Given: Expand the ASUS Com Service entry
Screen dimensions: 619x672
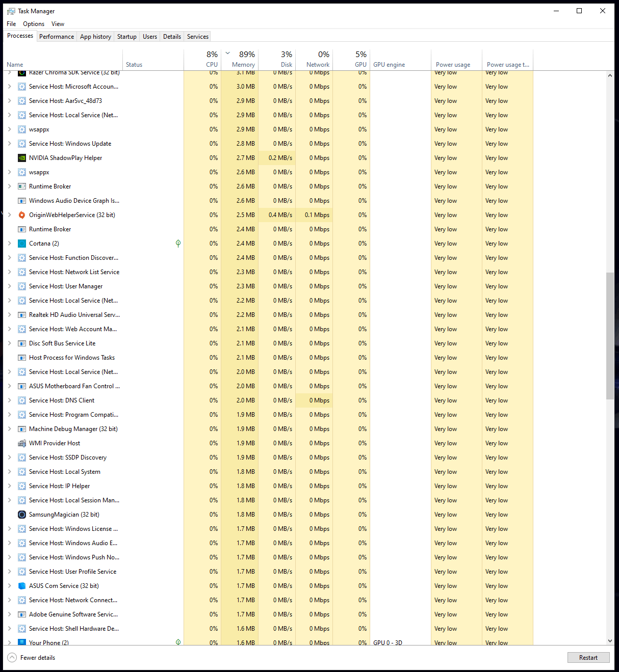Looking at the screenshot, I should [9, 586].
